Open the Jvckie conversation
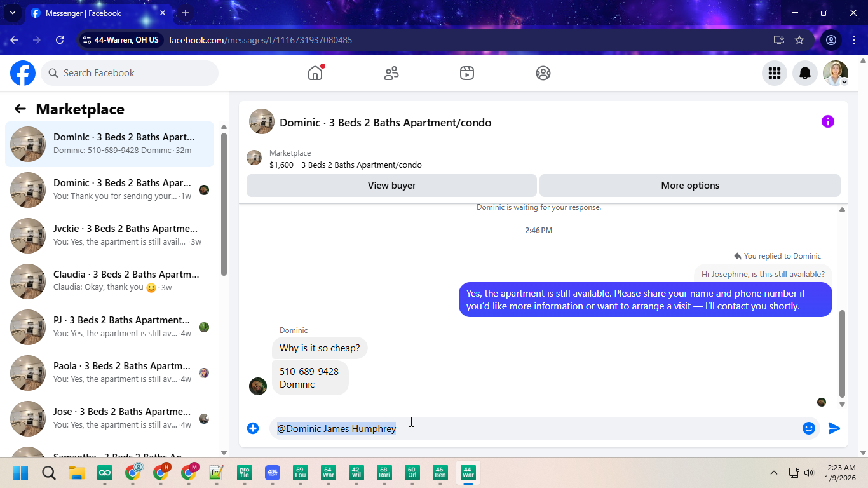Image resolution: width=868 pixels, height=488 pixels. click(x=109, y=236)
